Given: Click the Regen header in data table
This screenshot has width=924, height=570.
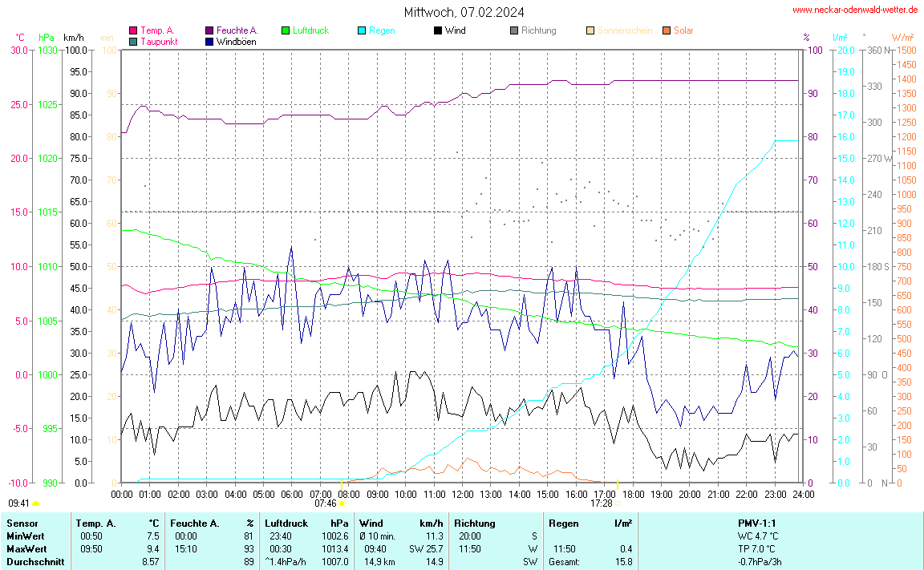Looking at the screenshot, I should click(x=563, y=524).
